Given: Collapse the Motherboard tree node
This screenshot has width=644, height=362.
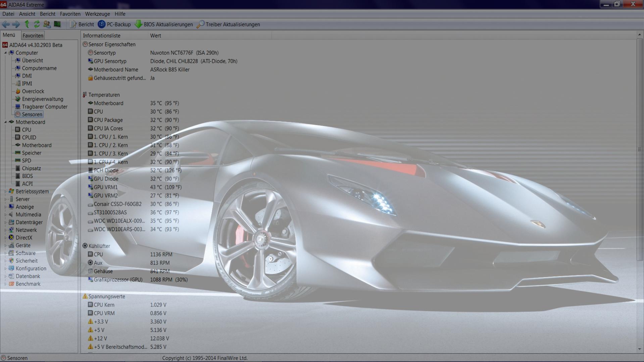Looking at the screenshot, I should click(x=5, y=122).
